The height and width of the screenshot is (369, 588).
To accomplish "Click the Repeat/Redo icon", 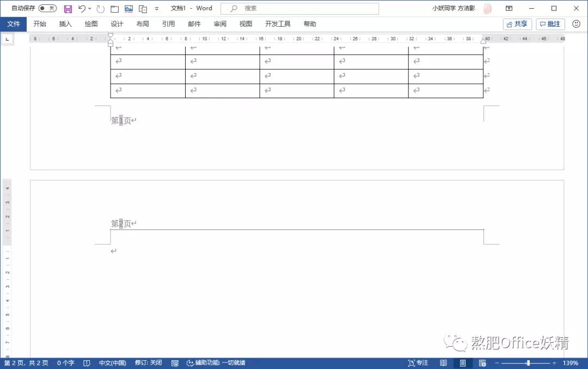I will 101,8.
